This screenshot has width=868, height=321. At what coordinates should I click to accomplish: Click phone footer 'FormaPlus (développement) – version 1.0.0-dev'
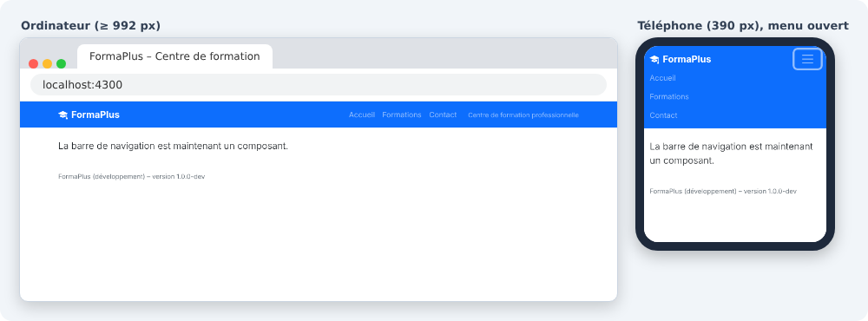point(723,191)
